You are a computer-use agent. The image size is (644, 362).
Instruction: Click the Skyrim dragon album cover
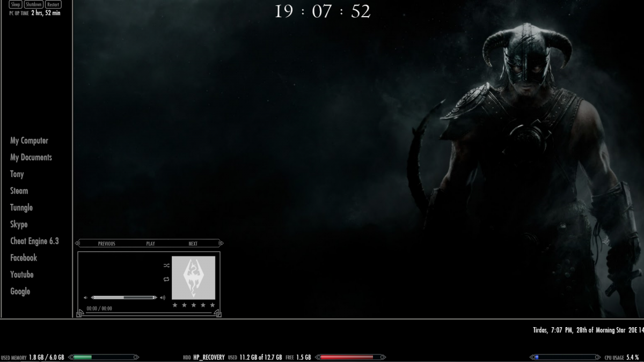tap(193, 277)
